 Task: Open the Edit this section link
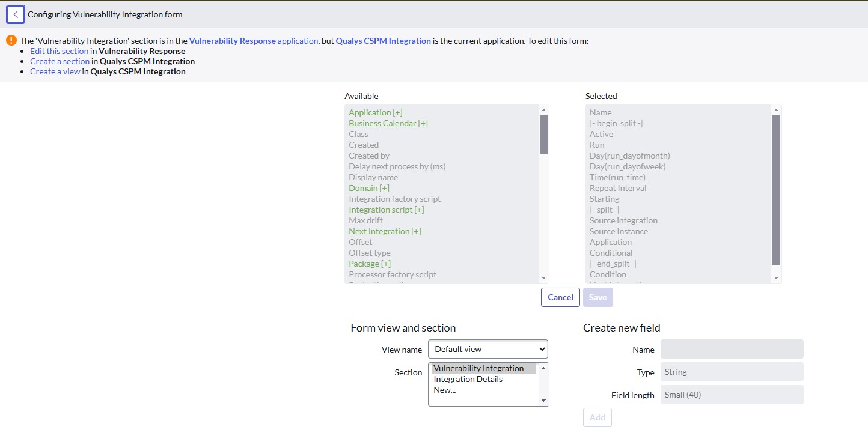point(60,51)
